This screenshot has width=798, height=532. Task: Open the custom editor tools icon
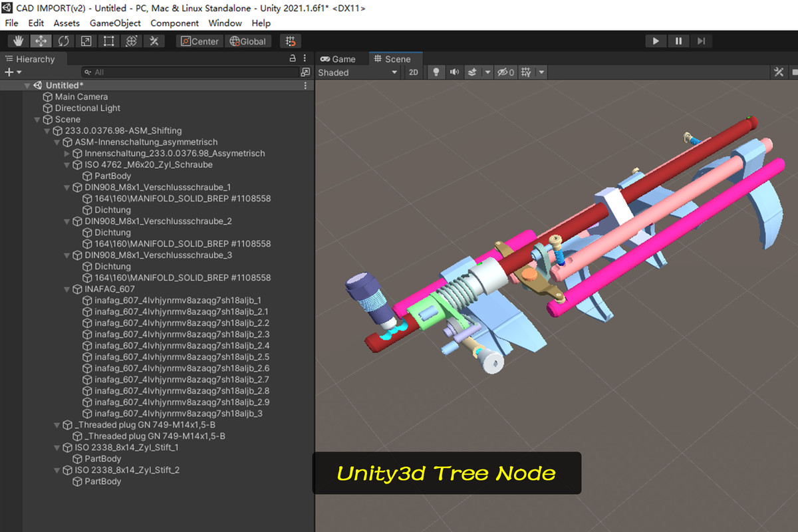154,41
